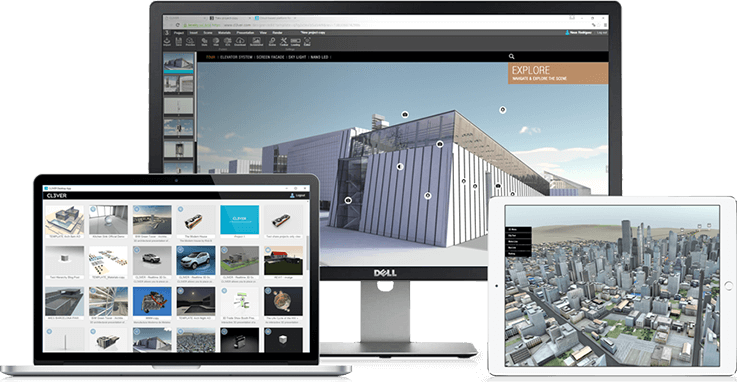Open the Scene menu on the monitor
Image resolution: width=737 pixels, height=382 pixels.
click(208, 33)
